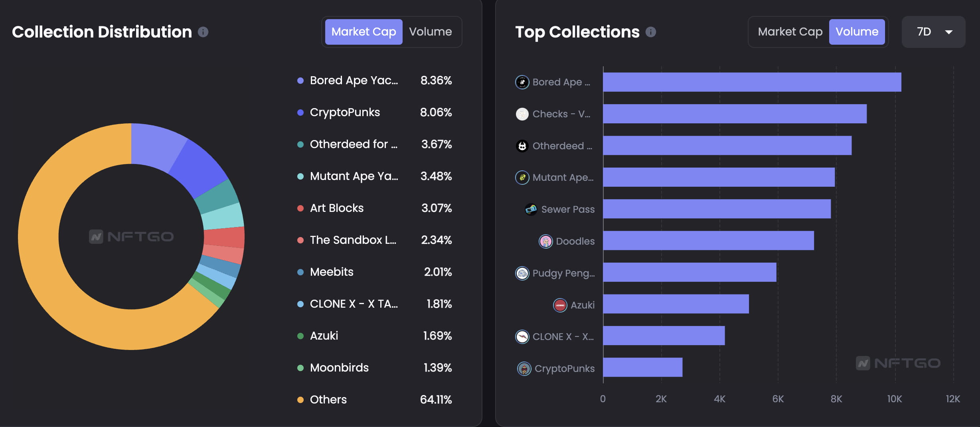
Task: Click the Checks collection label
Action: pyautogui.click(x=561, y=114)
